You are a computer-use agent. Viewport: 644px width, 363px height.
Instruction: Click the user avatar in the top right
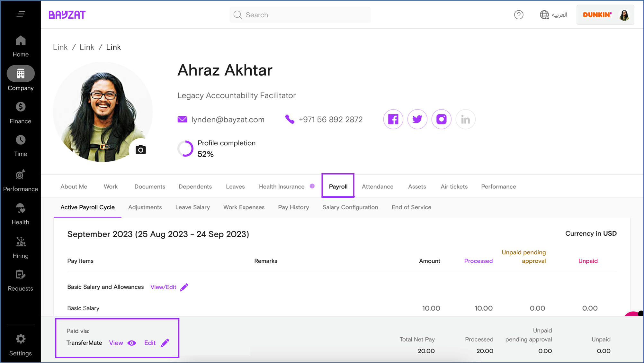624,15
